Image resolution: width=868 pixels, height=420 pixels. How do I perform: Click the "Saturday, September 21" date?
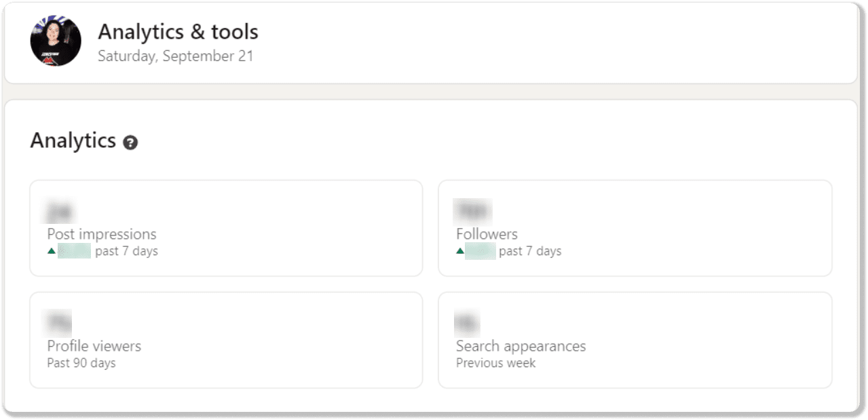tap(175, 56)
